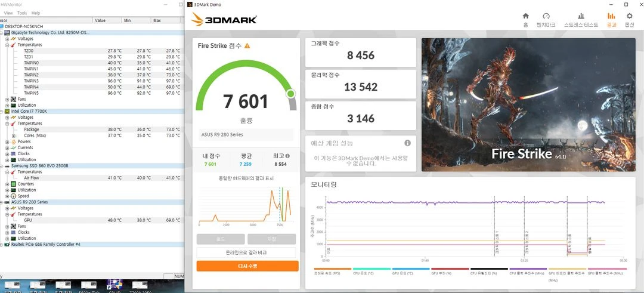Click the graphics score value 8 456
644x293 pixels.
coord(361,55)
